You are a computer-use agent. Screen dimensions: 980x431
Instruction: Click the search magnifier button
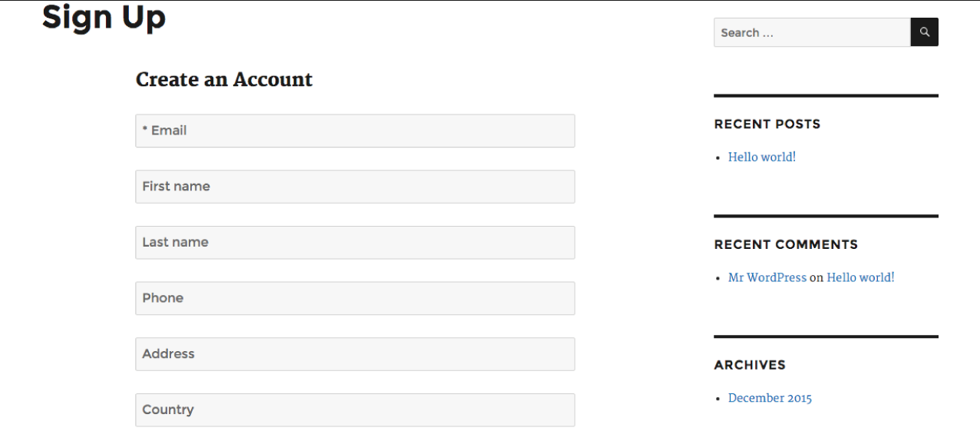pos(924,32)
